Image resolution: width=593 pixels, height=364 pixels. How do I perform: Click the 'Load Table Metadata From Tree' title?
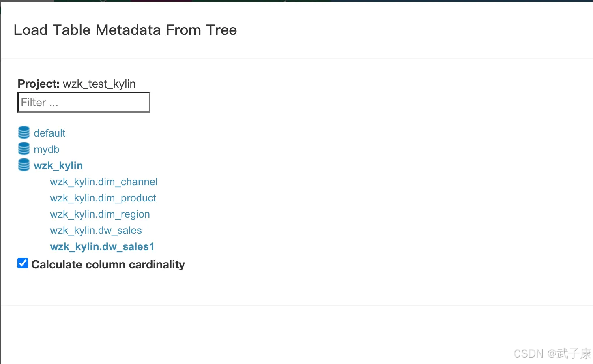(x=125, y=30)
